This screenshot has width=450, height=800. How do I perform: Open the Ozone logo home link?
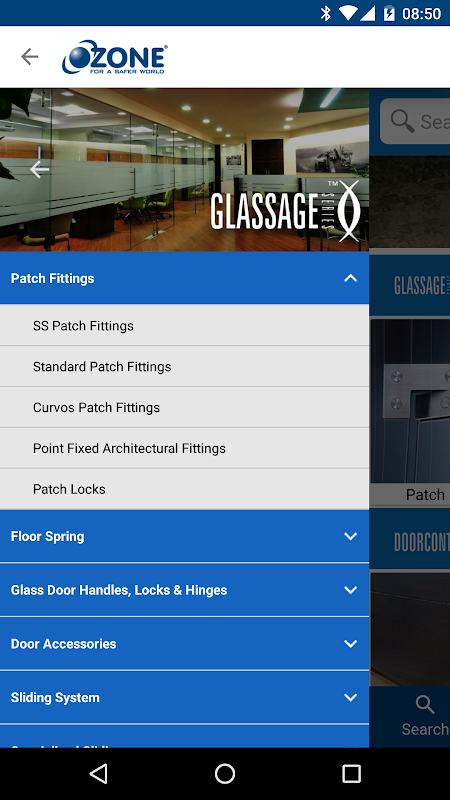click(115, 57)
